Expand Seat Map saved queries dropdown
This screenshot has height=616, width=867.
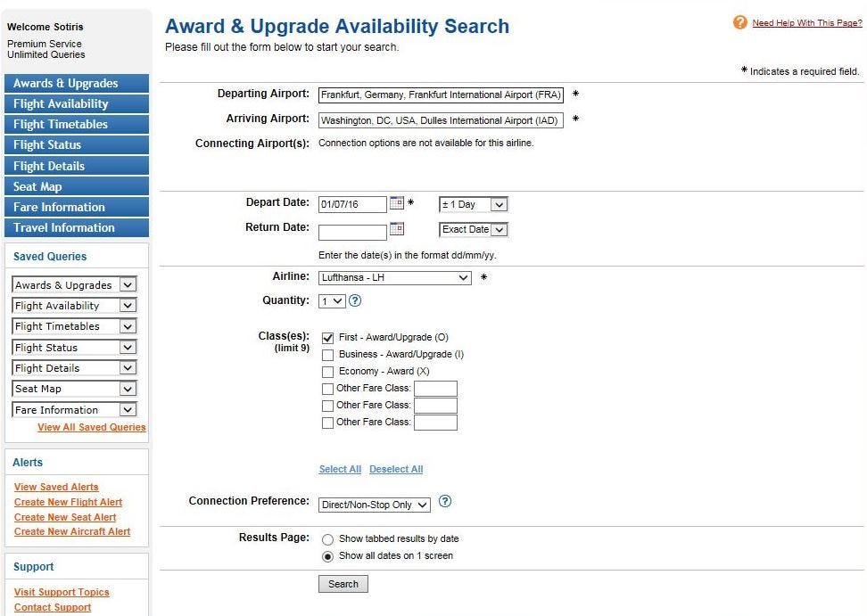click(x=74, y=389)
